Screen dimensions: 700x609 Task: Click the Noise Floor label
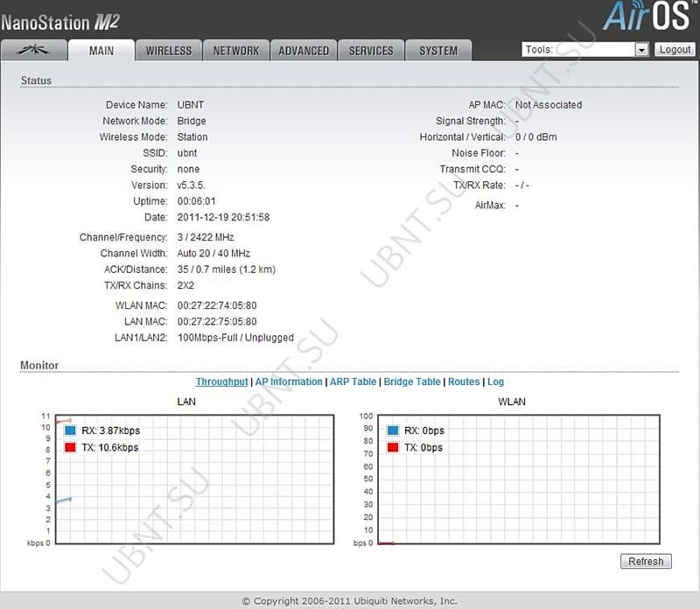coord(479,153)
